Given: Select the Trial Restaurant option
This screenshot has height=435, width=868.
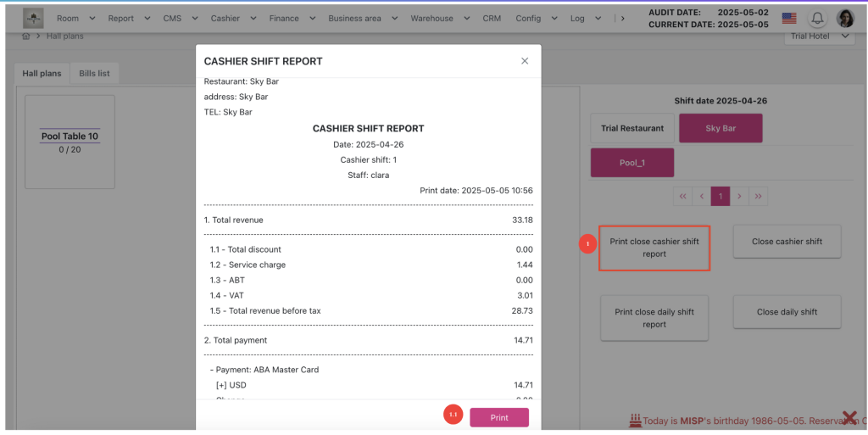Looking at the screenshot, I should (x=632, y=128).
